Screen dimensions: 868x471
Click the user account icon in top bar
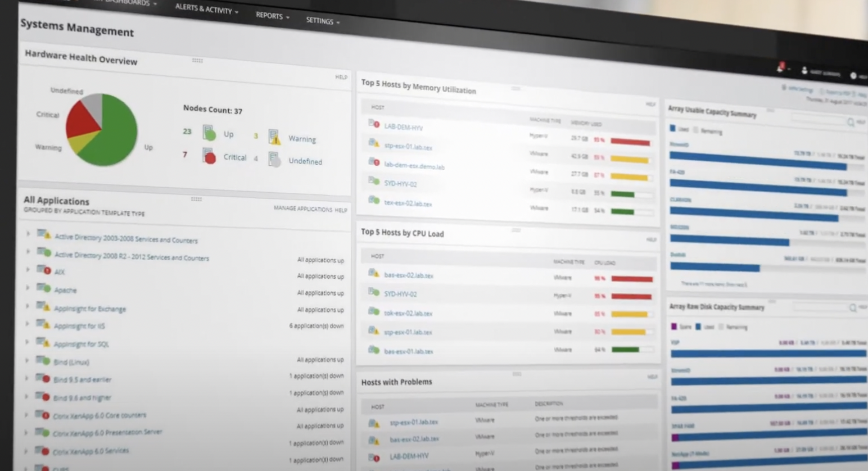804,71
